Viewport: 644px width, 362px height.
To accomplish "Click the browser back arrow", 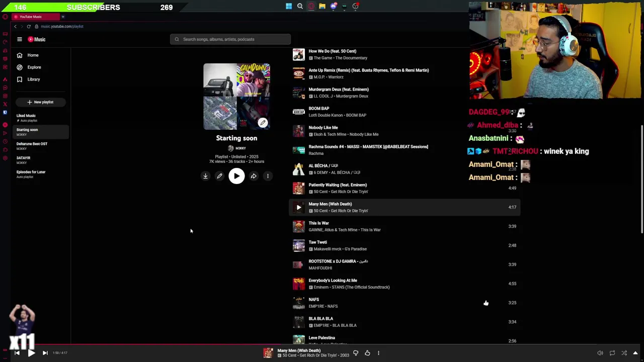I will click(x=15, y=26).
